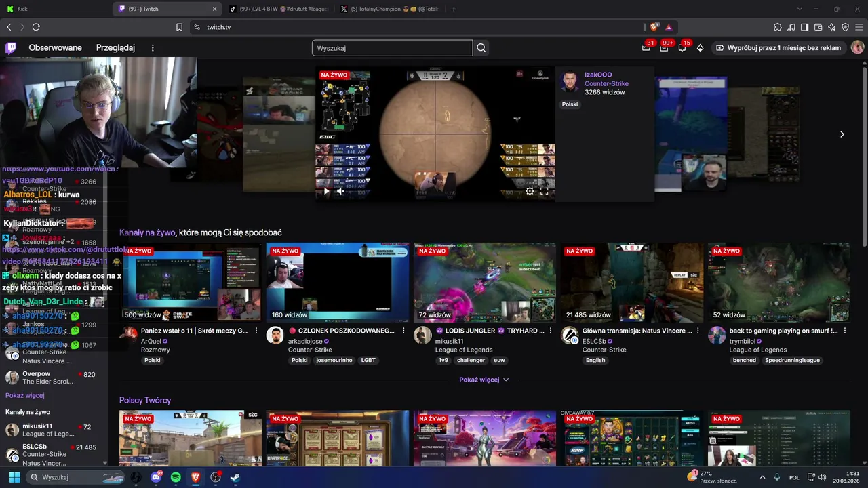Open a new browser tab
868x488 pixels.
coord(454,9)
